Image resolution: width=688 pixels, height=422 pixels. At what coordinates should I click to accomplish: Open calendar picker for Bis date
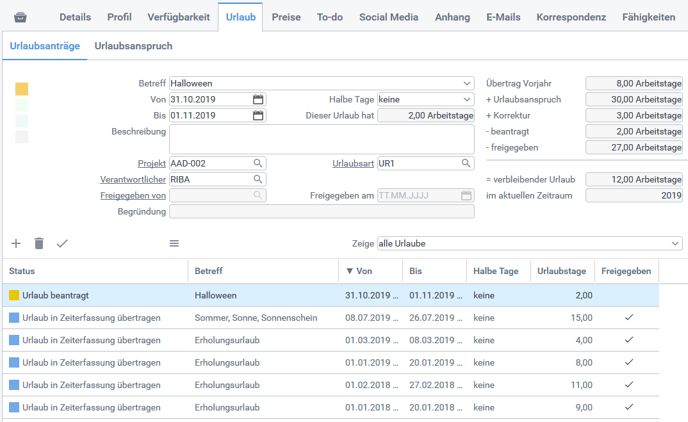coord(258,116)
